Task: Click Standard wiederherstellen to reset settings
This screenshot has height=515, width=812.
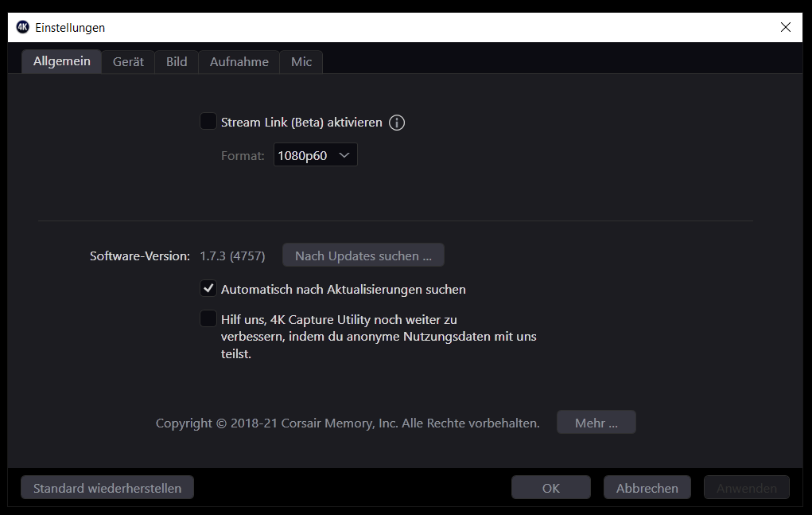Action: coord(107,488)
